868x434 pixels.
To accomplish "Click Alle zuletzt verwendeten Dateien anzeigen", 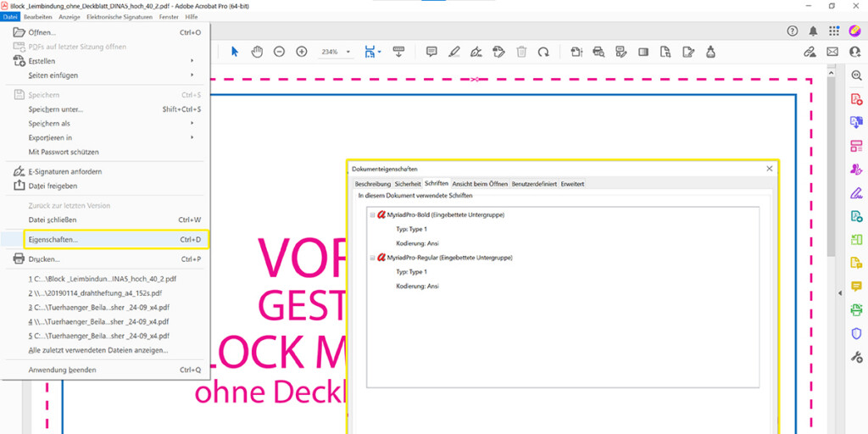I will tap(97, 350).
